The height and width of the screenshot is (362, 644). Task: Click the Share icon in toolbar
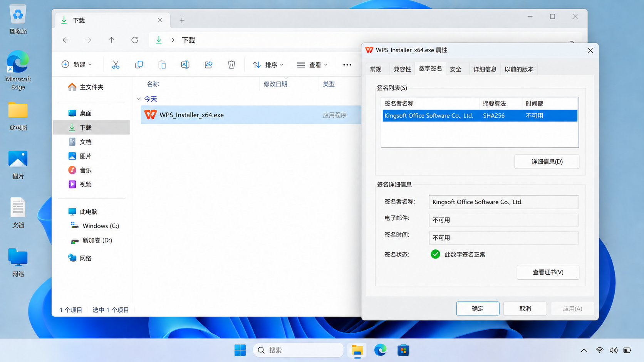tap(208, 65)
